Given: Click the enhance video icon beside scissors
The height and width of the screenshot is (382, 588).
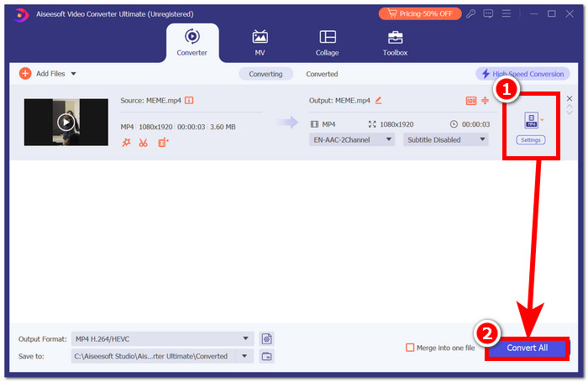Looking at the screenshot, I should coord(163,142).
